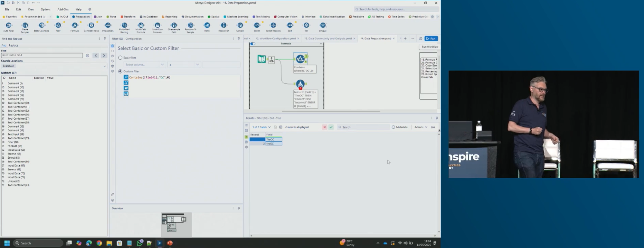Choose the Select Records tool

coord(273,25)
